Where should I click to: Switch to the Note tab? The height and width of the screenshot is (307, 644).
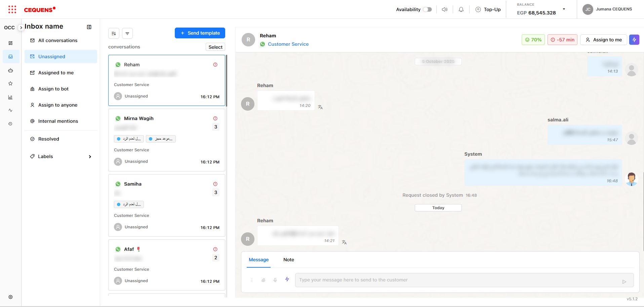(289, 260)
